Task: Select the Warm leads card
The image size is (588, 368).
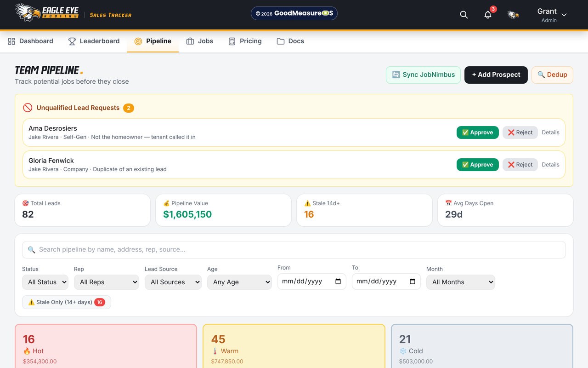Action: (294, 346)
